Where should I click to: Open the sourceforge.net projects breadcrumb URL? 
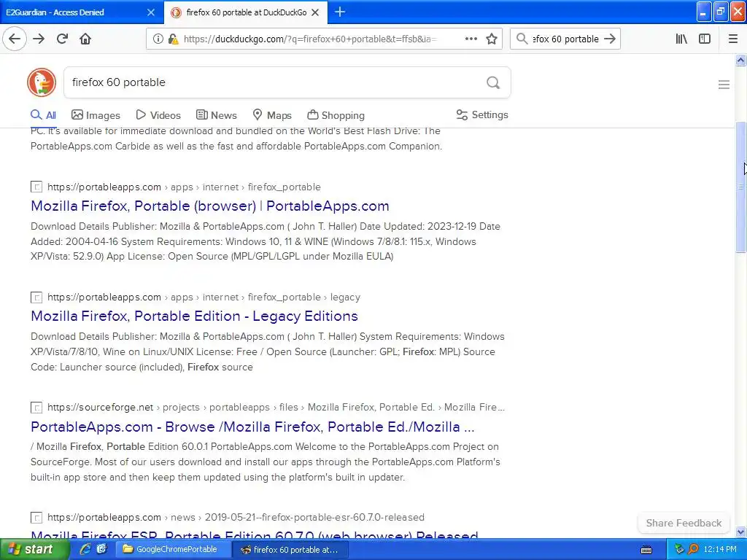click(x=276, y=407)
